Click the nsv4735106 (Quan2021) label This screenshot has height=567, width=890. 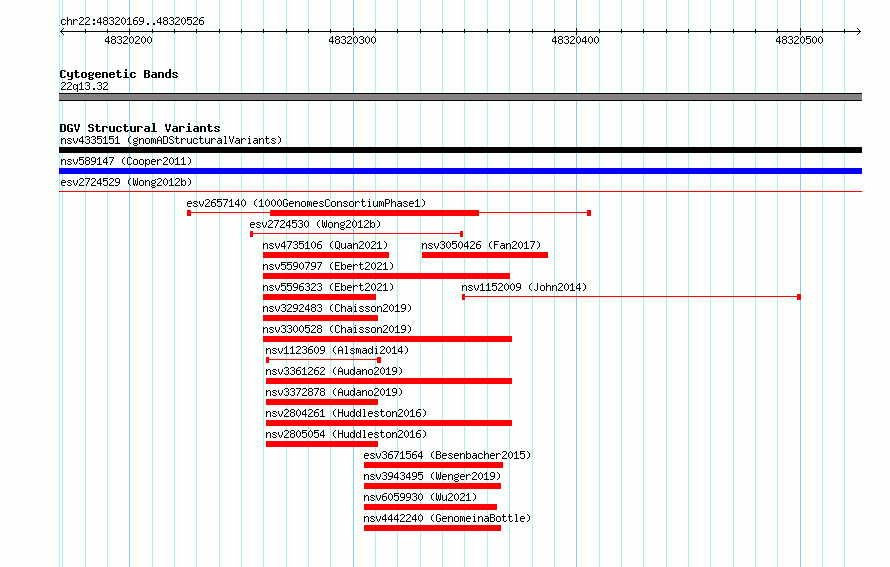tap(325, 245)
